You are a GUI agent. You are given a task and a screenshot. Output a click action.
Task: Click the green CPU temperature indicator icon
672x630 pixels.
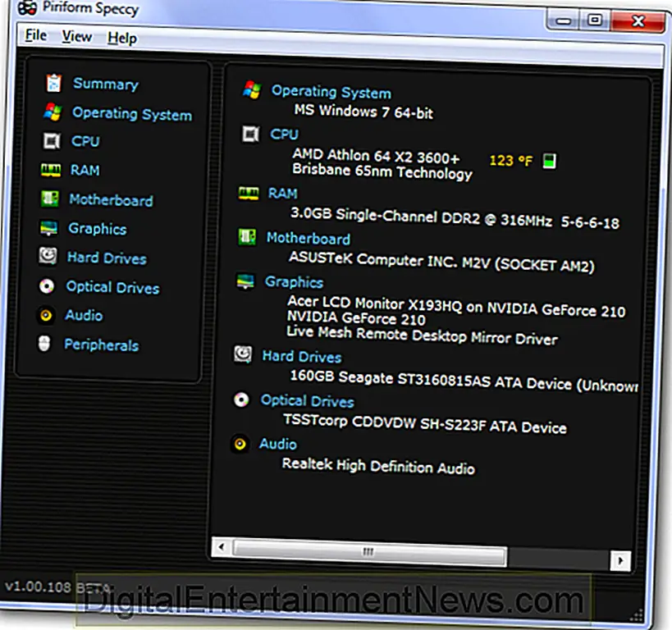(x=550, y=161)
